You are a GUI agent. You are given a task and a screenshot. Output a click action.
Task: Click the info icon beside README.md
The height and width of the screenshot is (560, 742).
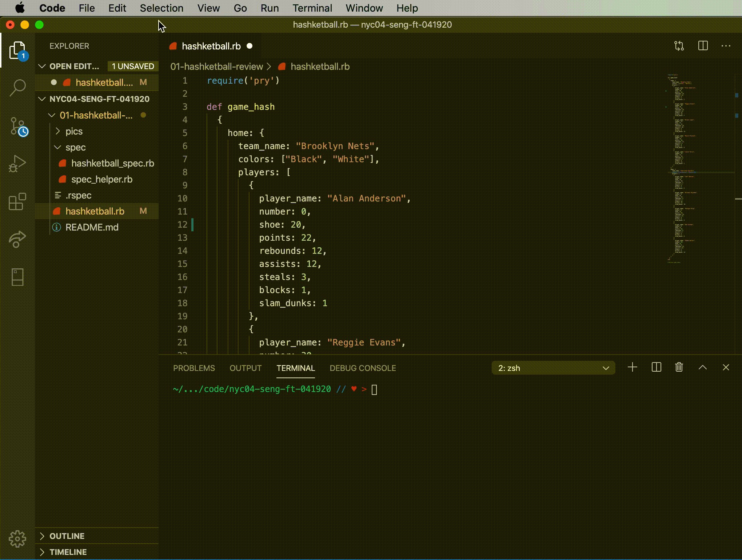[56, 227]
